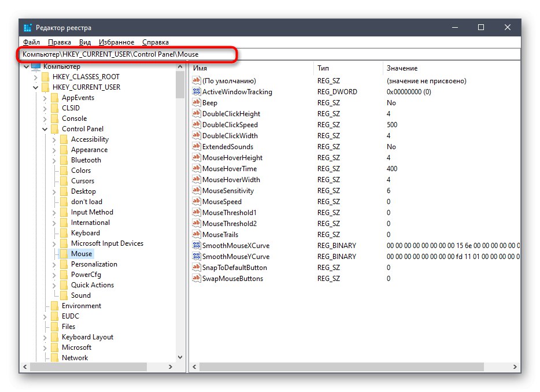Click the DWORD icon of ActiveWindowTracking
This screenshot has width=540, height=392.
pyautogui.click(x=197, y=91)
